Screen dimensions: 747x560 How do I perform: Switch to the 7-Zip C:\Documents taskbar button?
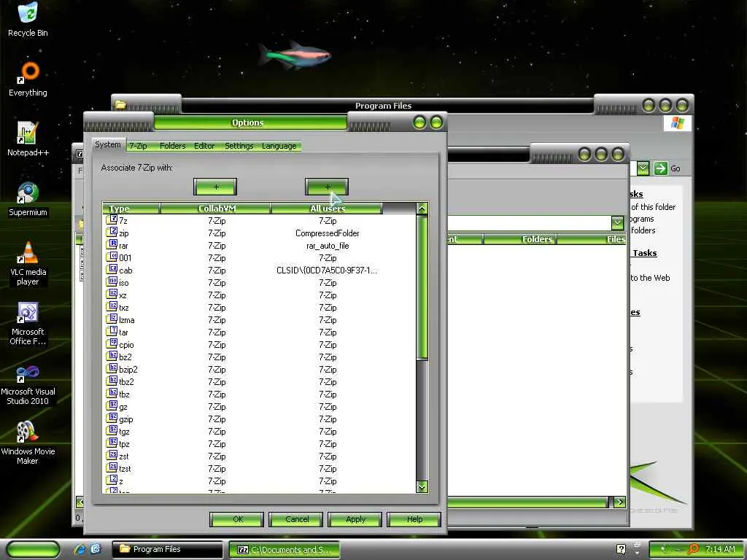click(285, 550)
